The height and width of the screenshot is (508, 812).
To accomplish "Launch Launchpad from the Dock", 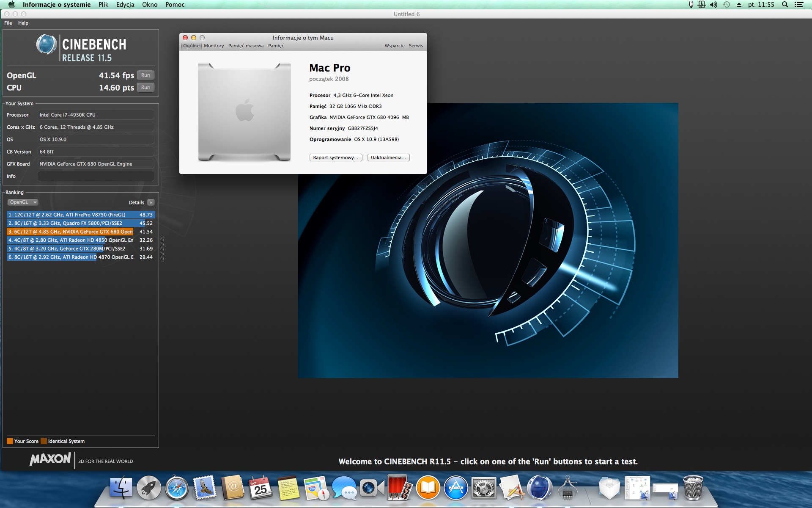I will (x=149, y=488).
